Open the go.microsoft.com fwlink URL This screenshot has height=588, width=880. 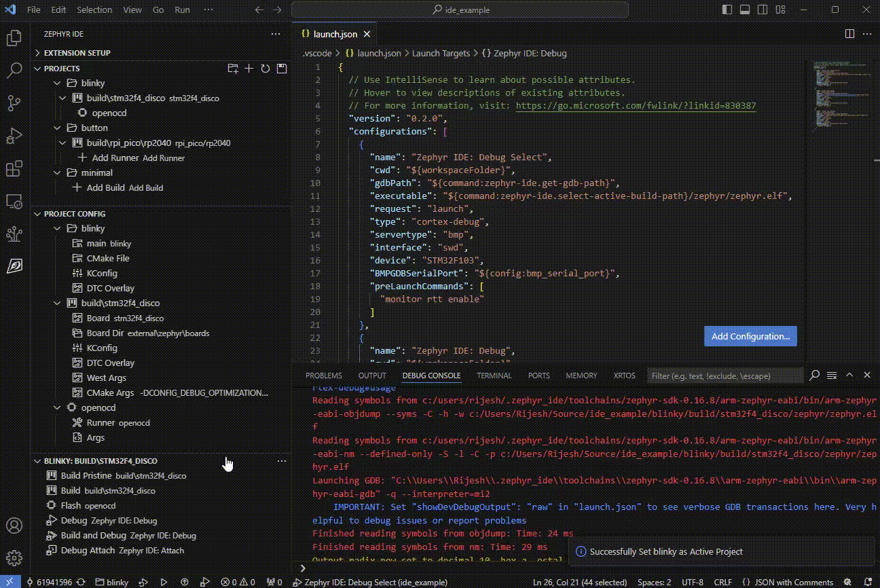pyautogui.click(x=636, y=106)
